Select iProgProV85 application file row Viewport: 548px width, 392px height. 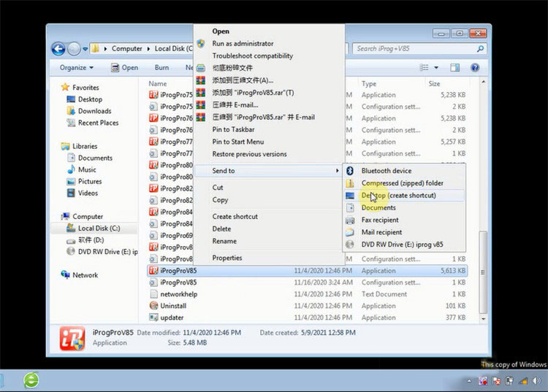(x=307, y=271)
